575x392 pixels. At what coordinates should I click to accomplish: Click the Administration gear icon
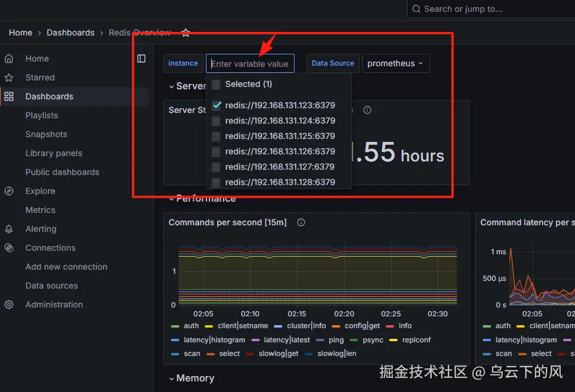coord(9,304)
